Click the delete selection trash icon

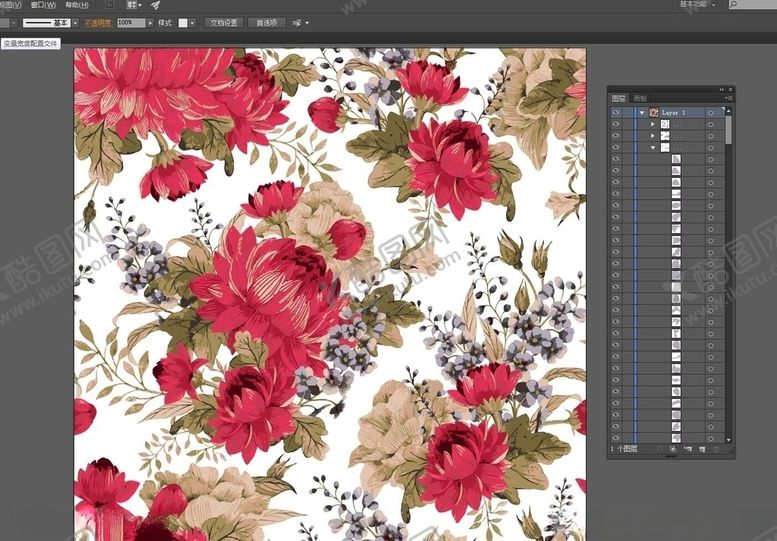pos(715,451)
